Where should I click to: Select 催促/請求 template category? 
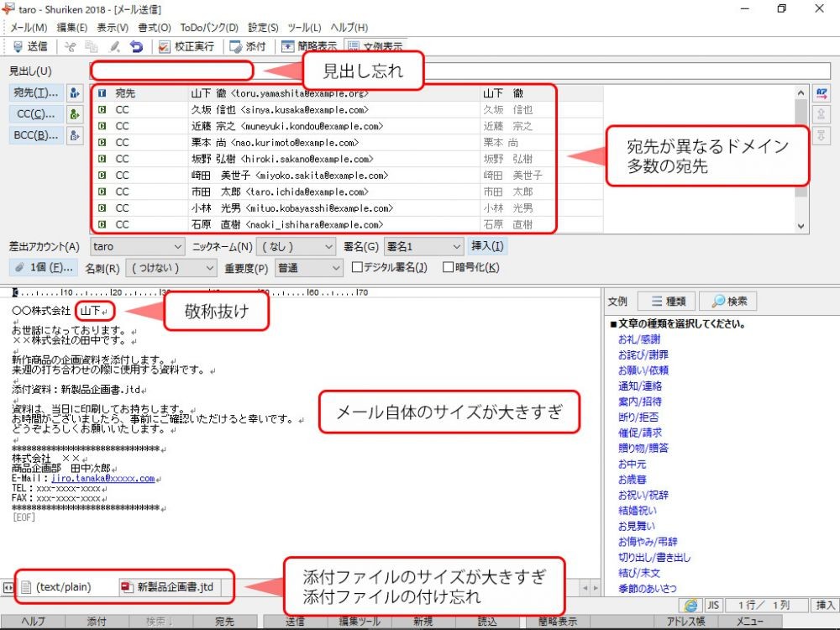[x=639, y=433]
